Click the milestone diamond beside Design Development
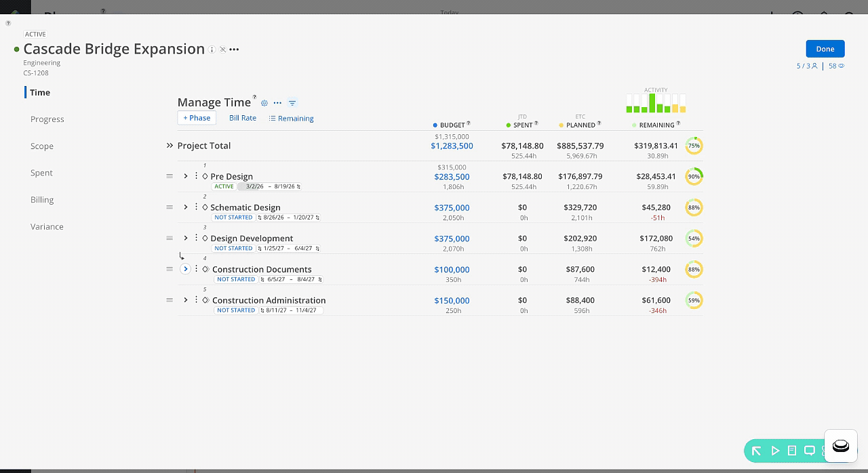The width and height of the screenshot is (868, 473). coord(205,239)
